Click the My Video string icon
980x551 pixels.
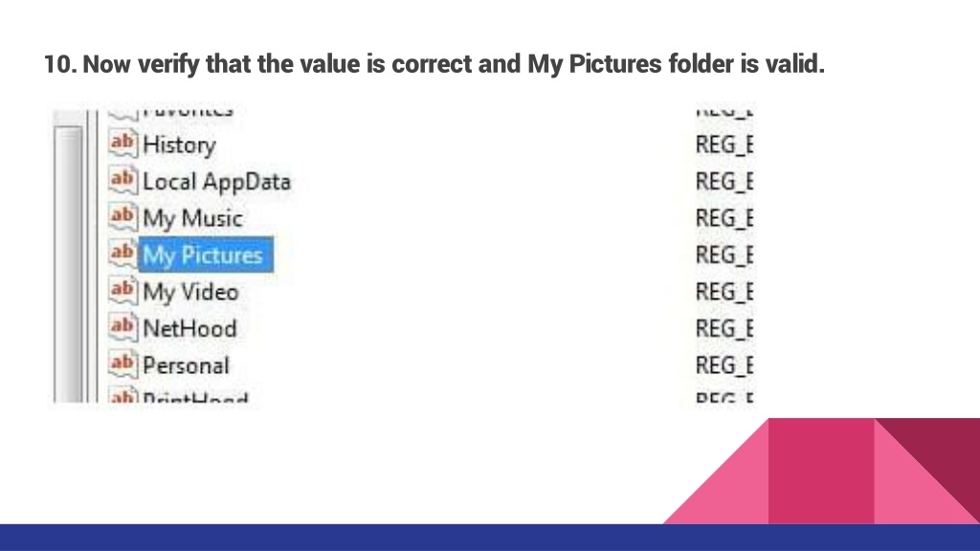[x=123, y=291]
